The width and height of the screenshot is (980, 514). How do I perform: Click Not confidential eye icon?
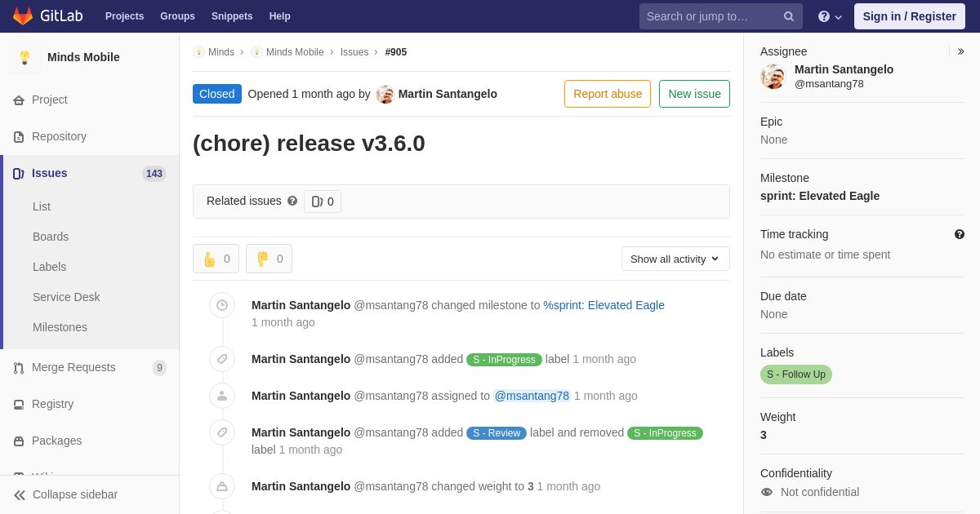point(767,492)
